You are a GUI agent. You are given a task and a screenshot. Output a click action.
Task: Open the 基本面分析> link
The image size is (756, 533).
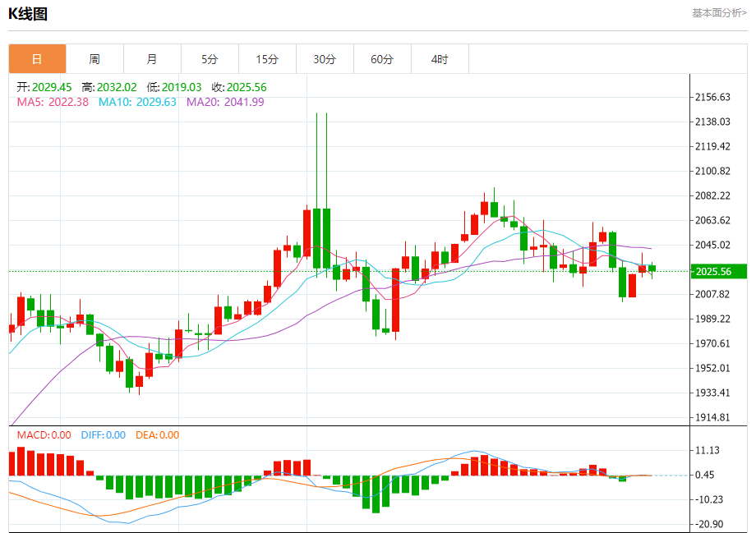[x=719, y=13]
